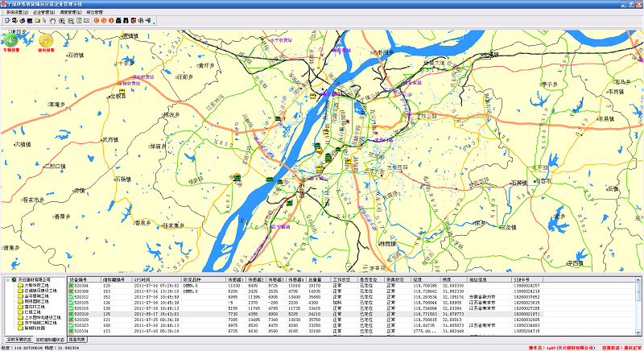Click the leftmost orange circle C toolbar icon
This screenshot has width=644, height=351.
coord(97,20)
